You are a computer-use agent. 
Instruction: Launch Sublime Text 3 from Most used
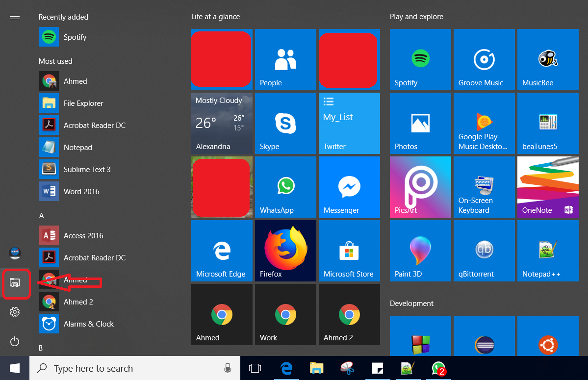click(87, 169)
